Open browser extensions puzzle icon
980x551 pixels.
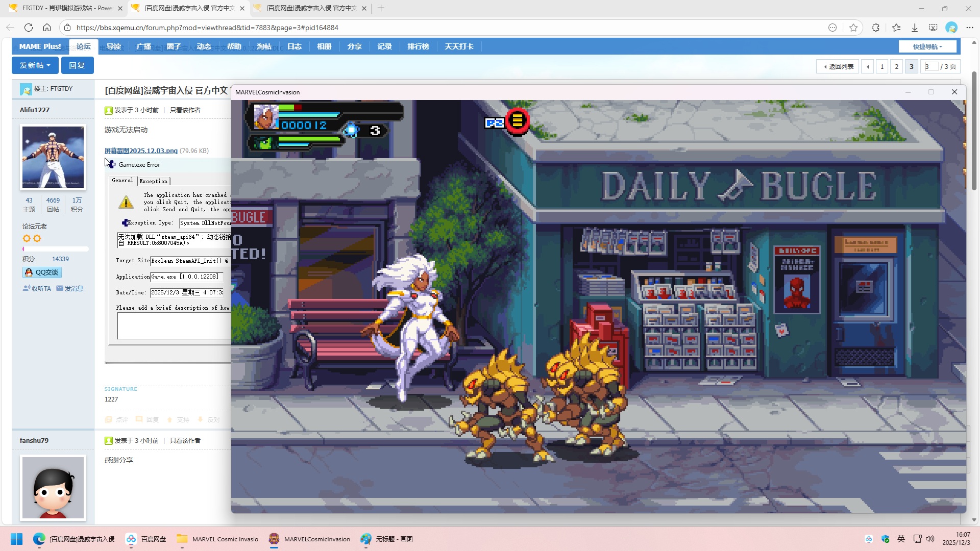pyautogui.click(x=875, y=28)
